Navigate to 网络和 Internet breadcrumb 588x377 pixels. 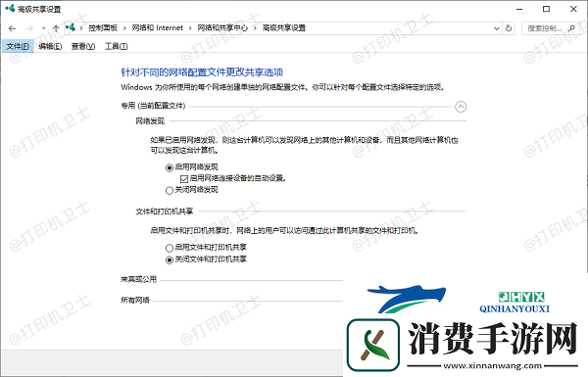(x=158, y=28)
